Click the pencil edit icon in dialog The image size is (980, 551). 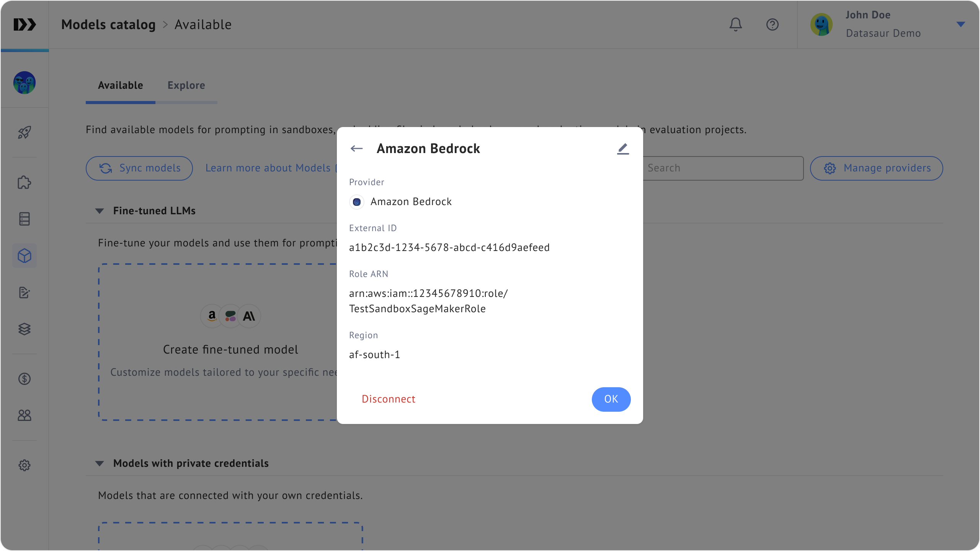coord(623,149)
